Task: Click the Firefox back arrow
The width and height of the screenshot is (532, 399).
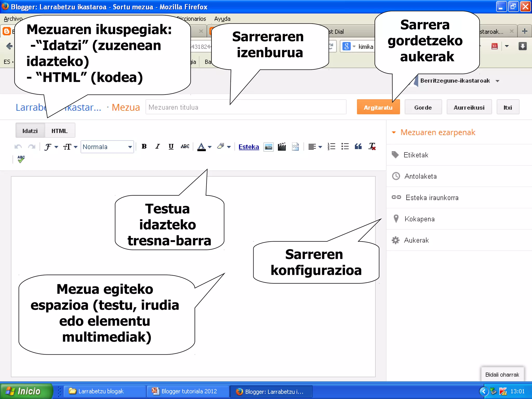Action: 9,46
